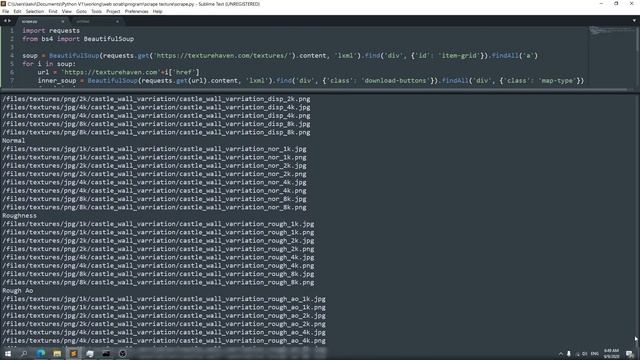Viewport: 640px width, 360px height.
Task: Click the texturehaven.com/textures/ URL string
Action: point(222,56)
